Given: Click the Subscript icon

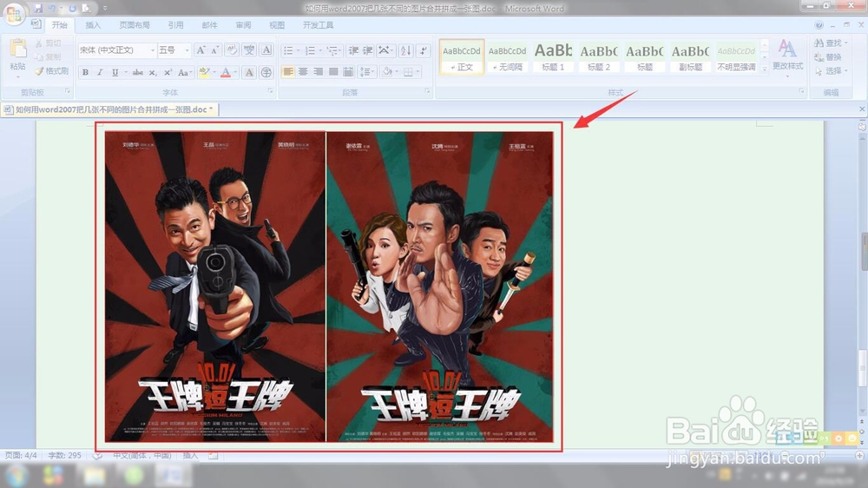Looking at the screenshot, I should pos(153,73).
